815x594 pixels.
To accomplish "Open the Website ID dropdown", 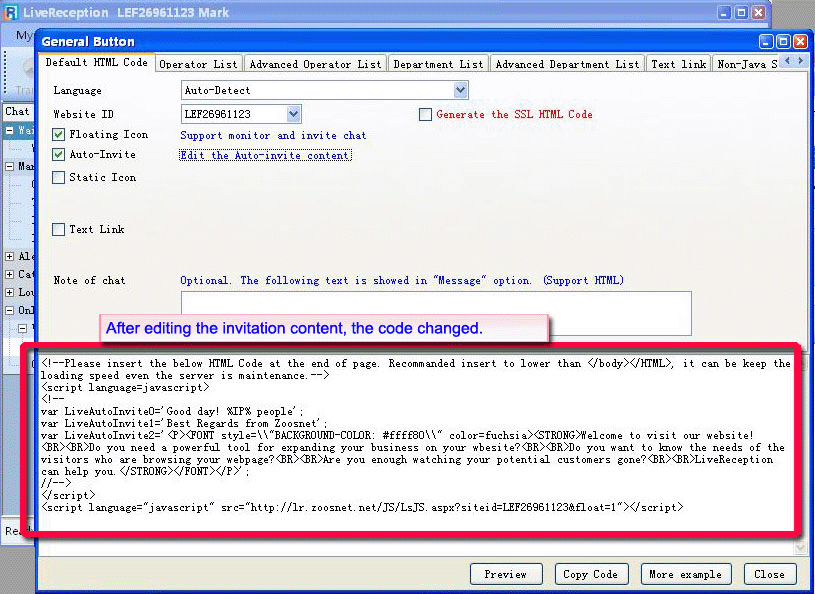I will [293, 114].
